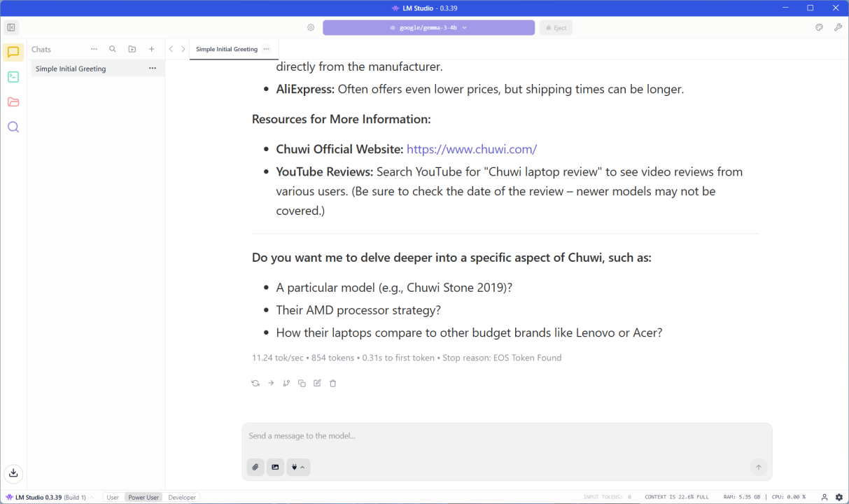Open Simple Initial Greeting chat options menu

152,69
